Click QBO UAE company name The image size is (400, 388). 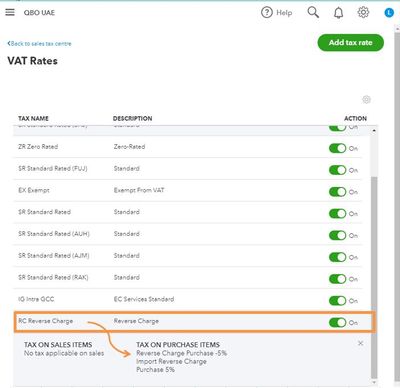39,13
